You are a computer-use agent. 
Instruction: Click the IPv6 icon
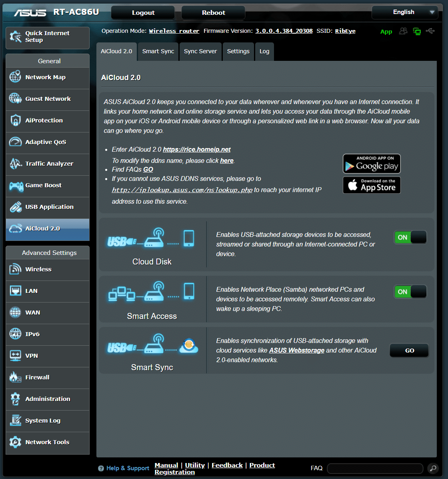click(x=15, y=334)
